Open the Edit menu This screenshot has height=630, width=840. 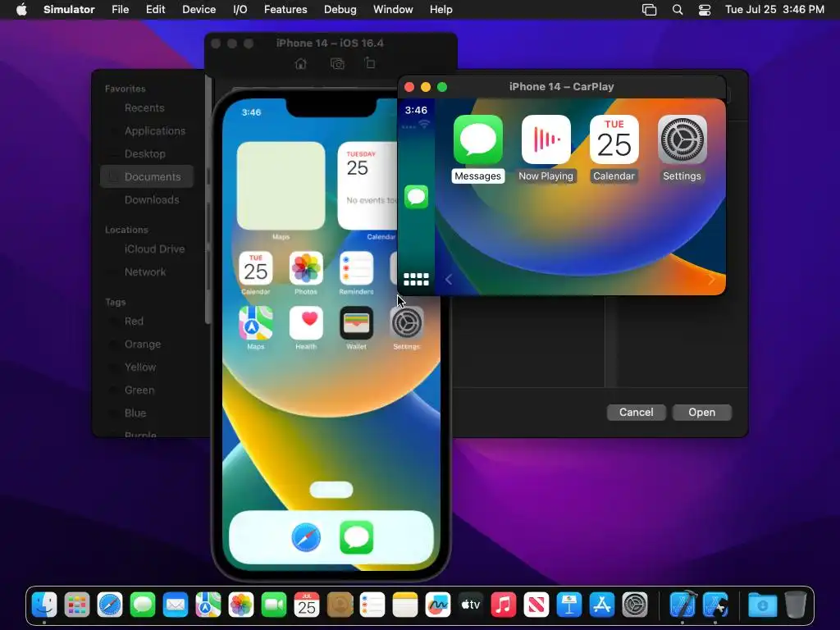click(155, 10)
